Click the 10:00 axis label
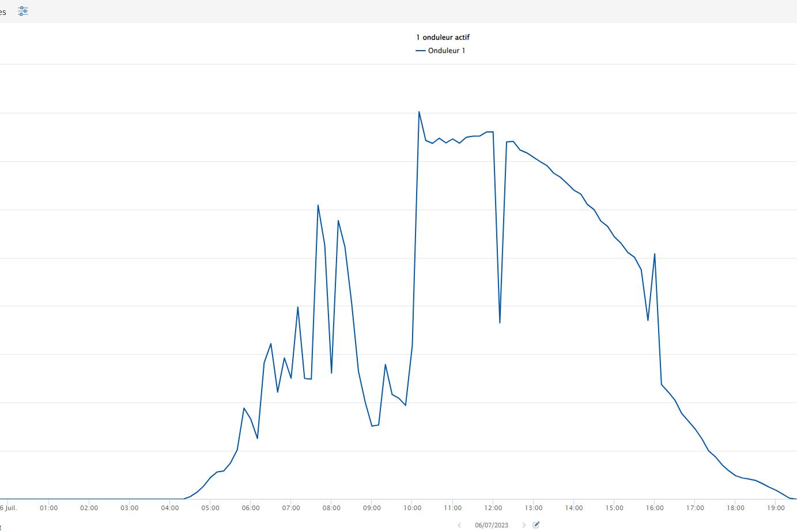The width and height of the screenshot is (797, 532). (x=412, y=508)
